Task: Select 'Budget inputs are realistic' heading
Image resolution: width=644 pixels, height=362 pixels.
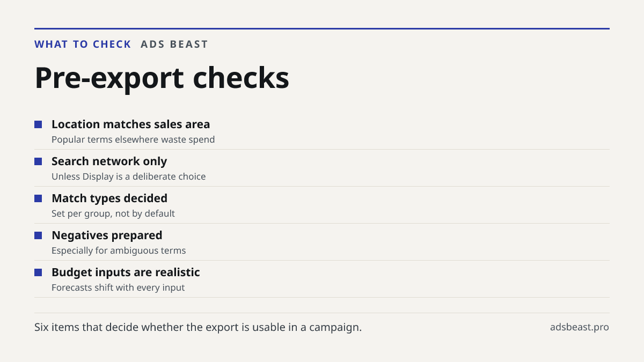Action: pos(126,272)
